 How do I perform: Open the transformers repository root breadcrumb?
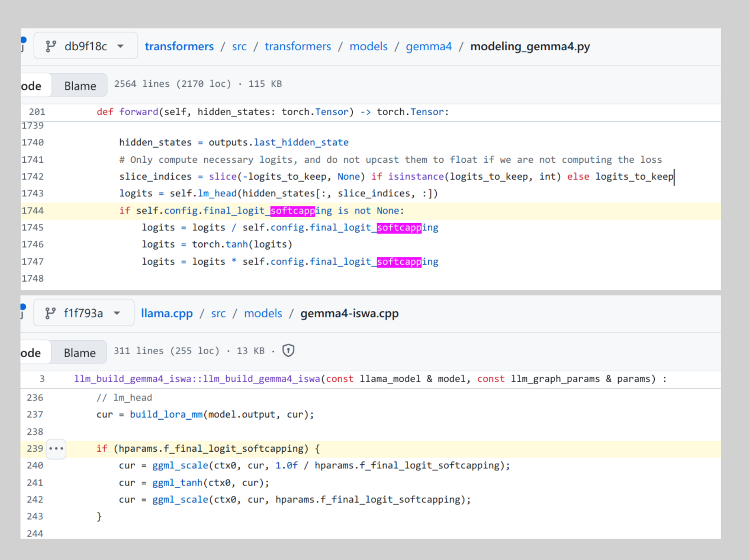pos(179,46)
